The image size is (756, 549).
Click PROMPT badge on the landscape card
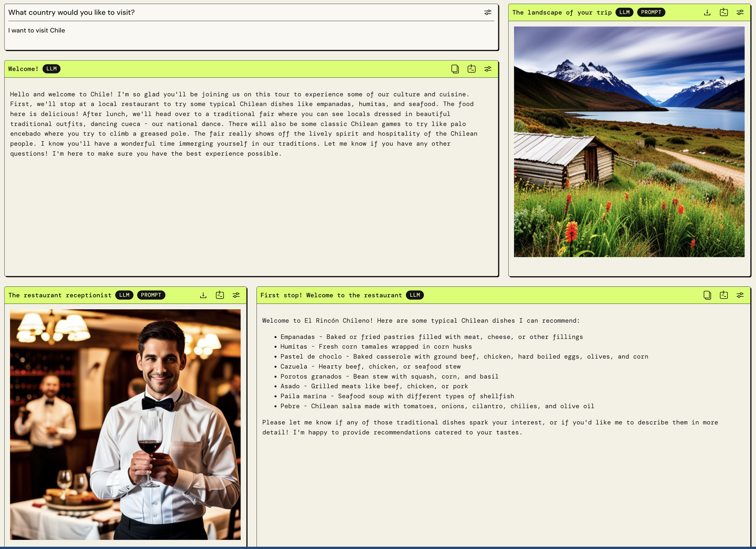pyautogui.click(x=651, y=12)
